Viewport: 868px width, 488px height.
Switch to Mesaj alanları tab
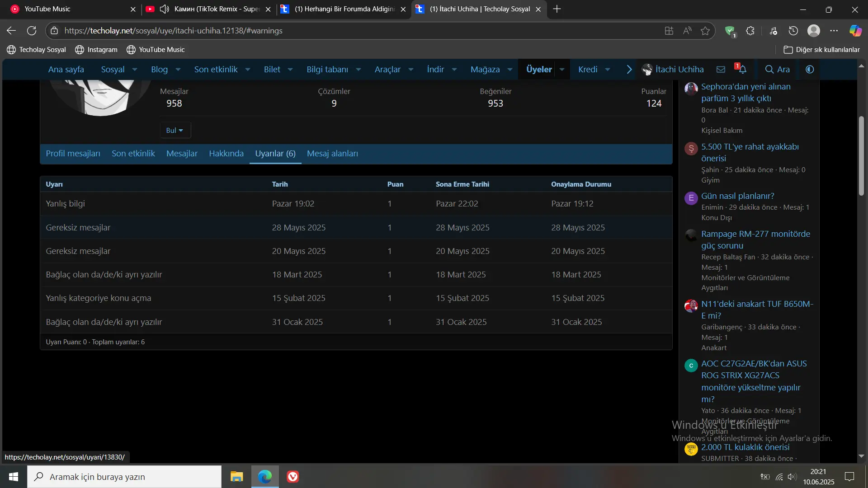tap(332, 154)
